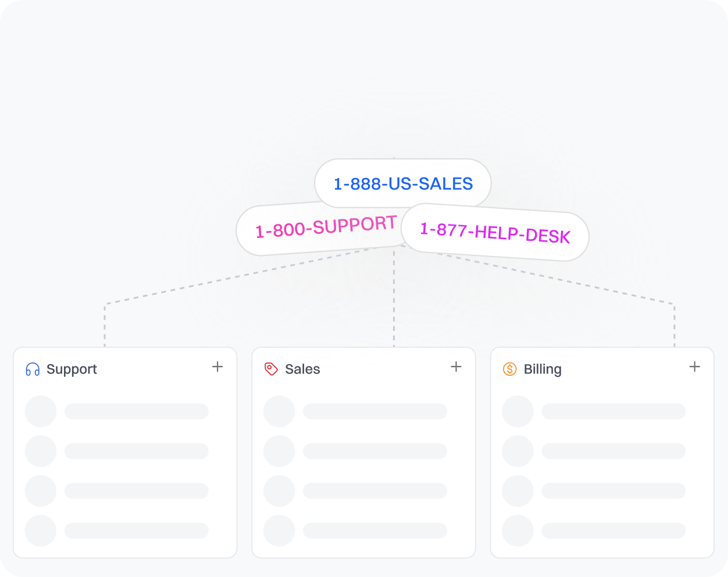Click last placeholder name bar in Billing card

tap(613, 530)
